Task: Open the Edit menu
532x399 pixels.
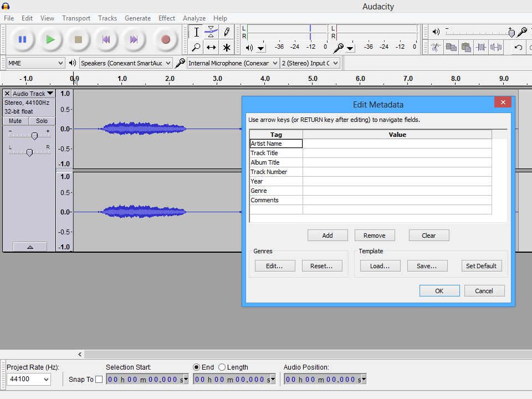Action: [27, 18]
